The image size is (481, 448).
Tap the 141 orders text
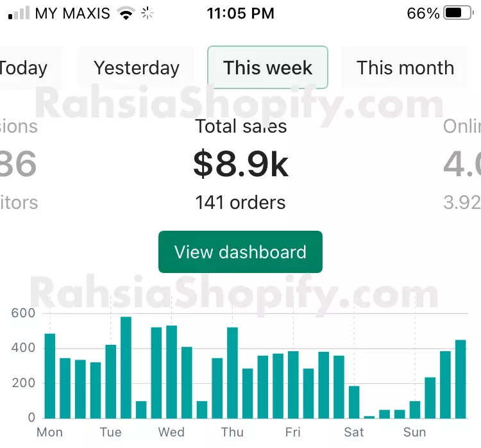pos(240,203)
